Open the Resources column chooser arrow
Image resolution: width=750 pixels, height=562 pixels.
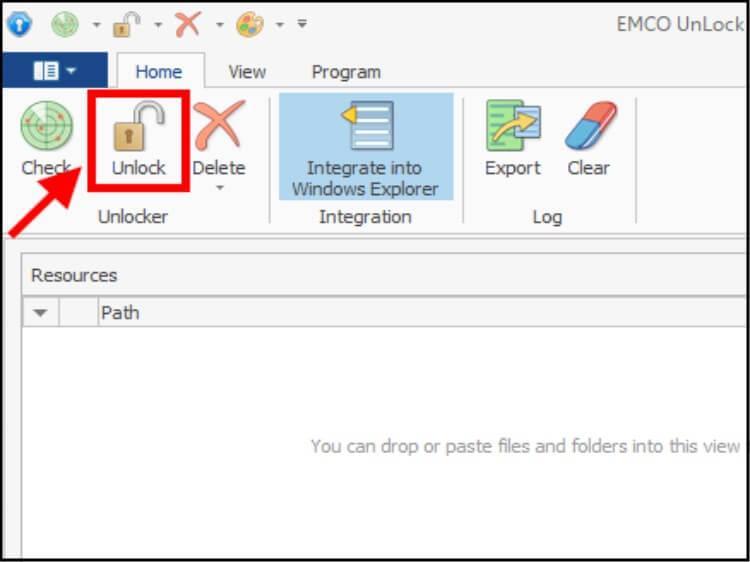tap(41, 313)
